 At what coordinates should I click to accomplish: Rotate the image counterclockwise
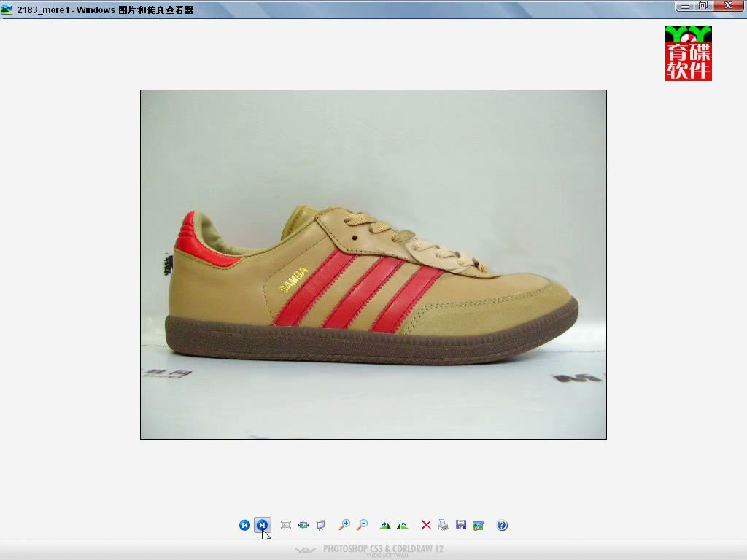tap(403, 525)
